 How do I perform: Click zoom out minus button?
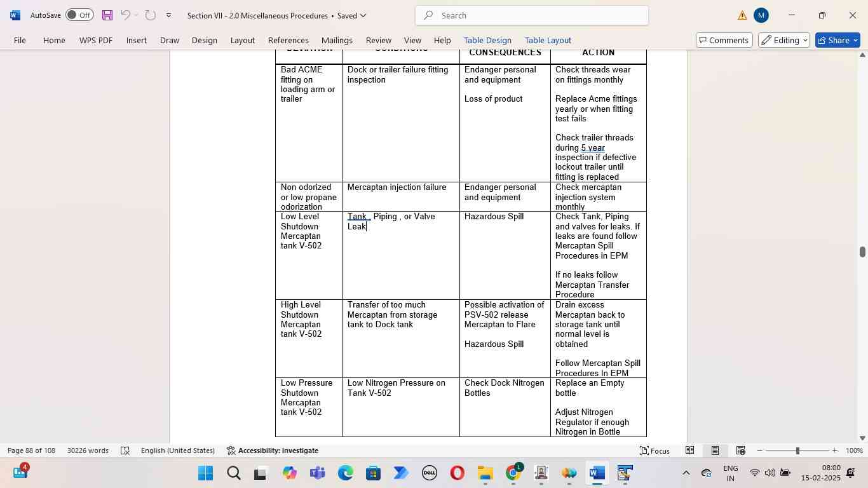click(760, 451)
